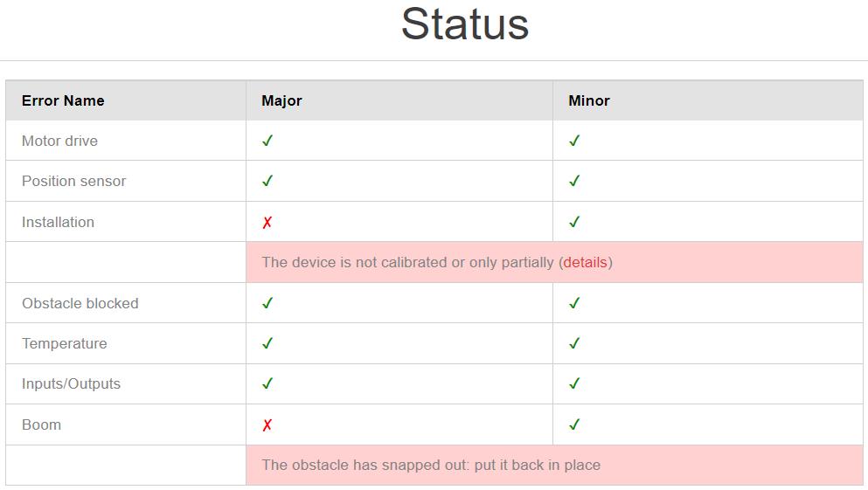Click the Position sensor Major checkmark
Screen dimensions: 868x490
[267, 181]
